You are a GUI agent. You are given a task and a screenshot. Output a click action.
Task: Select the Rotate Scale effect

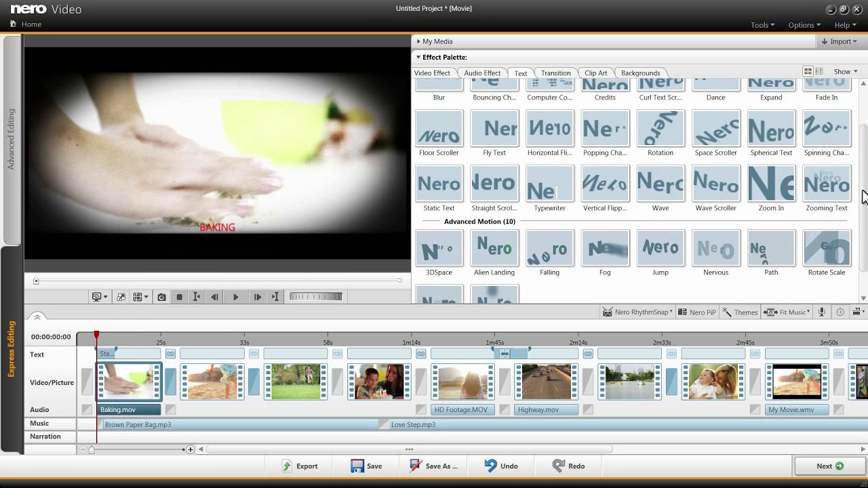point(827,253)
